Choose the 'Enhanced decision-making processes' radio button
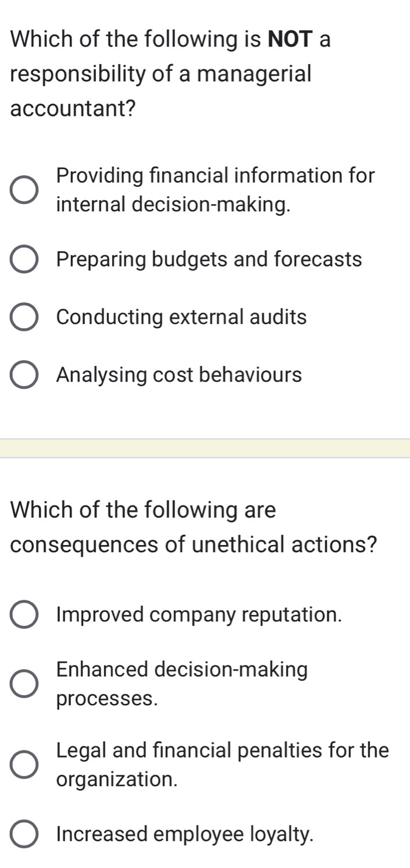Image resolution: width=410 pixels, height=868 pixels. tap(24, 684)
